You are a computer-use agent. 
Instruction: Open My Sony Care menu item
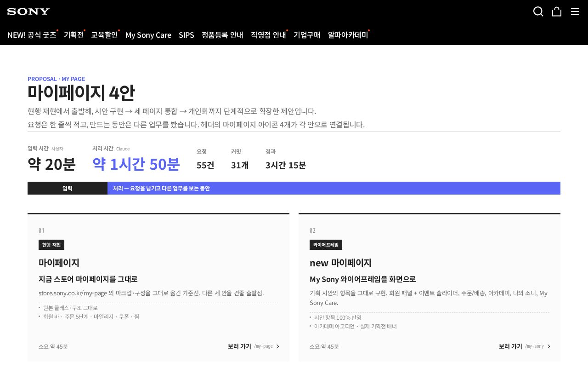148,34
